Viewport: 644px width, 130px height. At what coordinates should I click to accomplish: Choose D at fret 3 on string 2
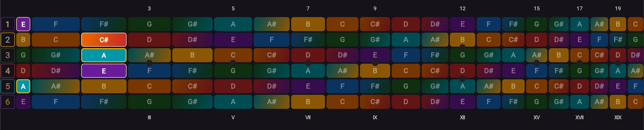tap(149, 40)
